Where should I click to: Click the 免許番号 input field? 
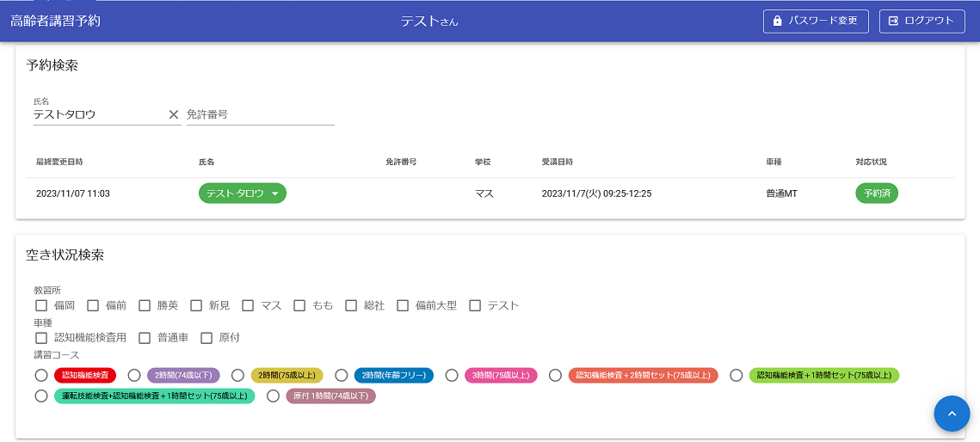click(260, 114)
